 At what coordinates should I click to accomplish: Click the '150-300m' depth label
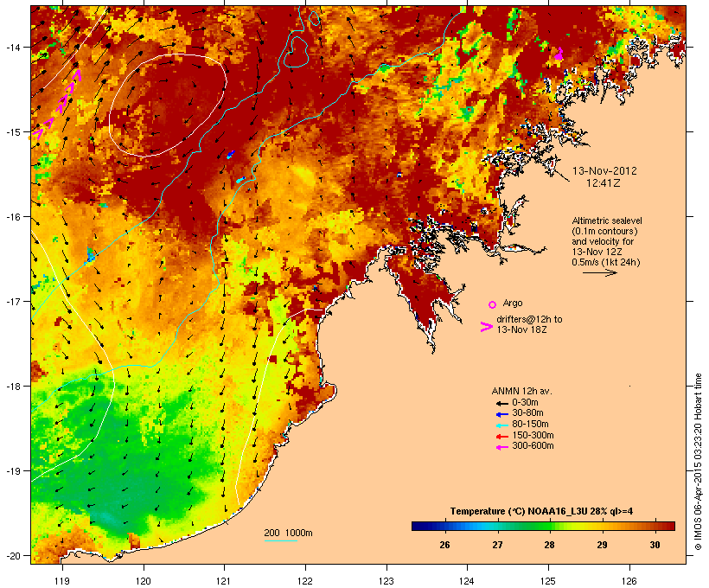533,435
